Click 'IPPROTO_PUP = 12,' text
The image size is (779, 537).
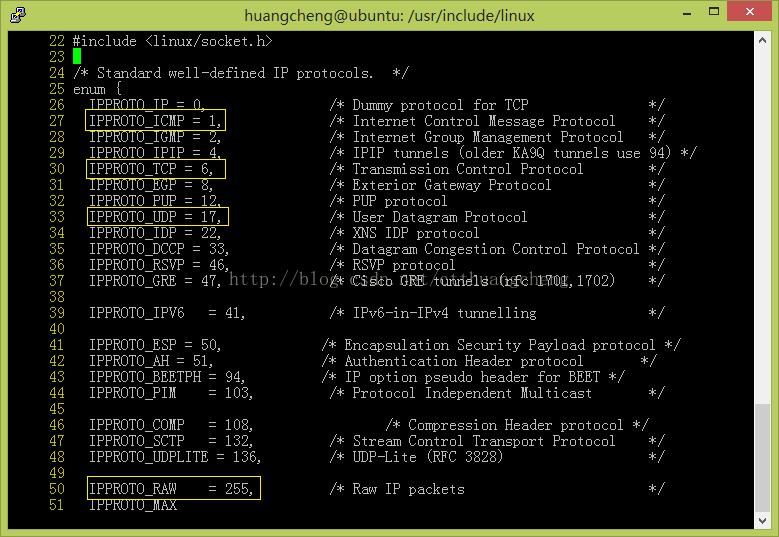[x=155, y=201]
